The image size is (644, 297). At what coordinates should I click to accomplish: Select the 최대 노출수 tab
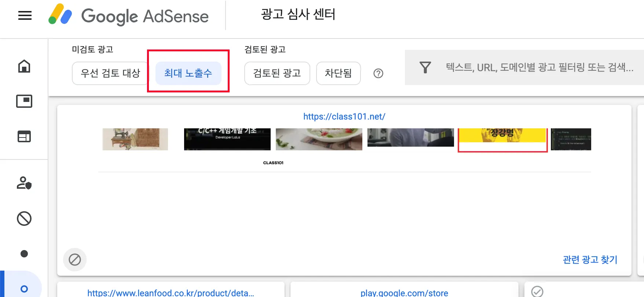[188, 73]
